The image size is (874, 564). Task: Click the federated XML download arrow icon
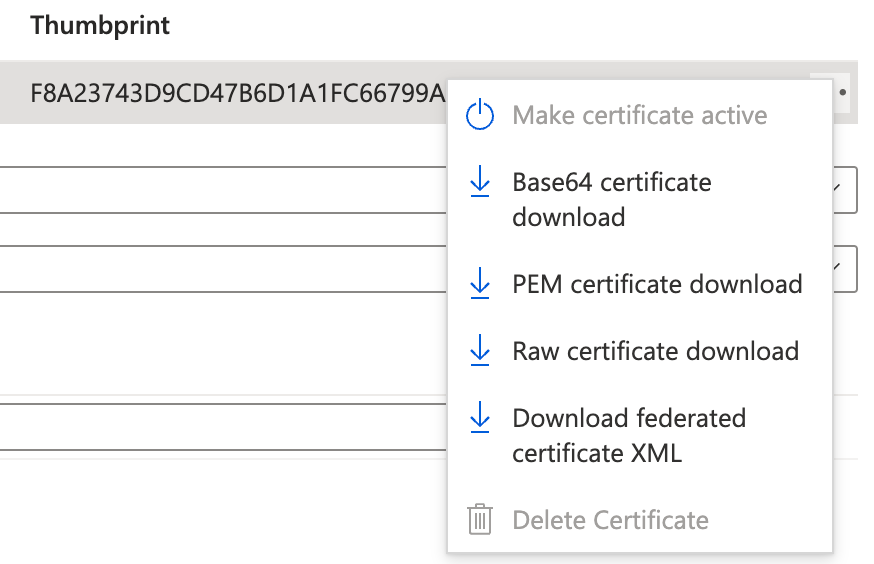click(479, 417)
